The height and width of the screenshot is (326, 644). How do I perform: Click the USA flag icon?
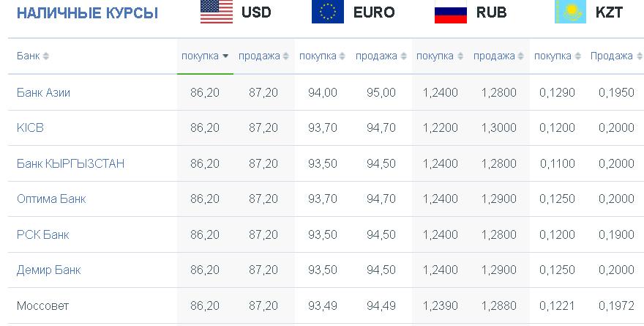[217, 12]
